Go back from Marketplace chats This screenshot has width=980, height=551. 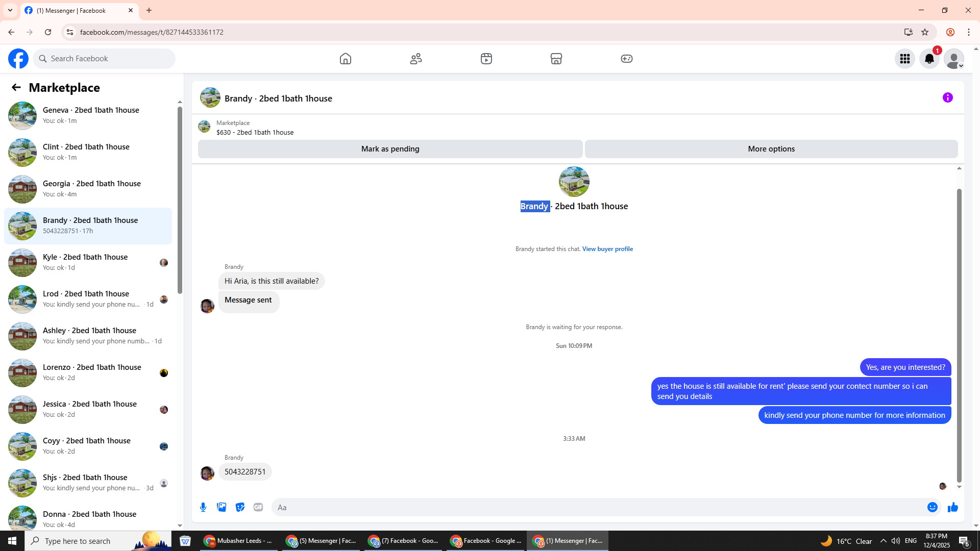16,87
